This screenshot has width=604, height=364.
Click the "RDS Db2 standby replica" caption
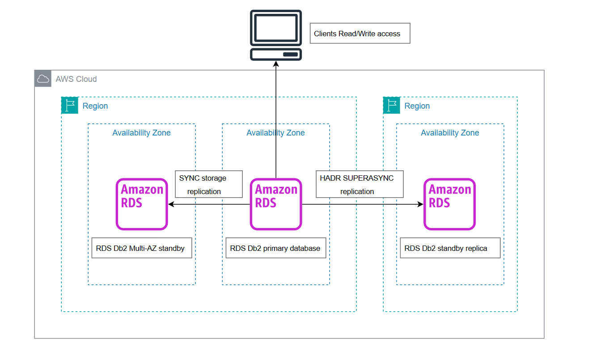(450, 248)
